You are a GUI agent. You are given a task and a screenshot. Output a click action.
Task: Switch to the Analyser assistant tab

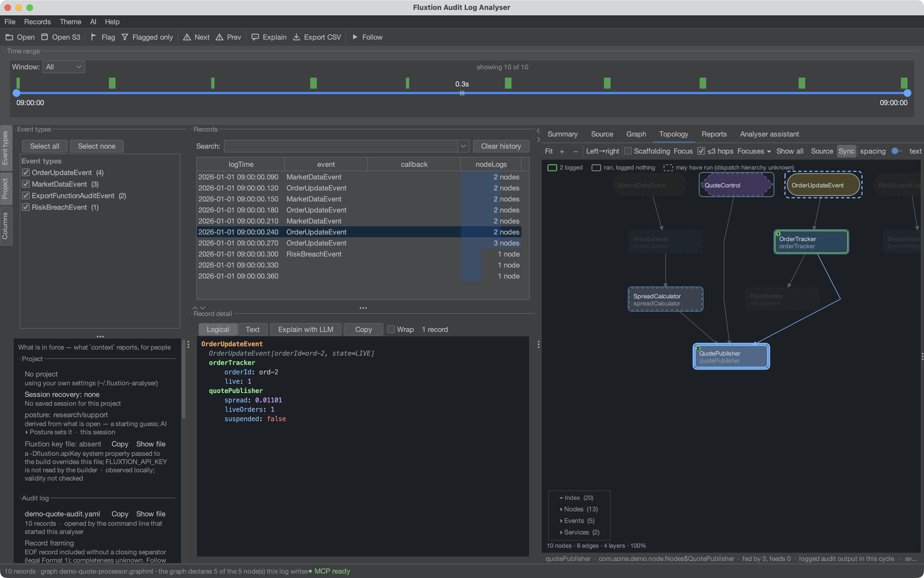pos(769,134)
